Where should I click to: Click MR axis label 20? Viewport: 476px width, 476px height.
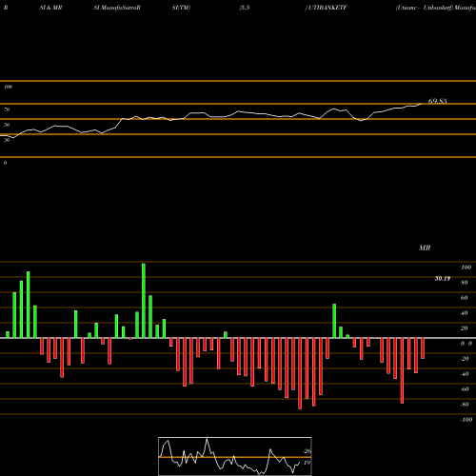465,328
